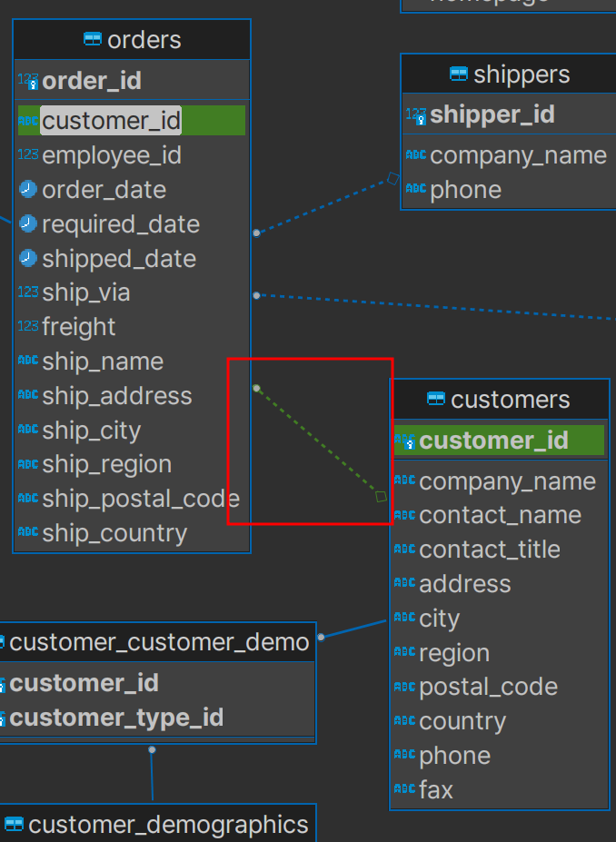Click the ABC text icon beside ship_city
The image size is (616, 842).
coord(28,429)
